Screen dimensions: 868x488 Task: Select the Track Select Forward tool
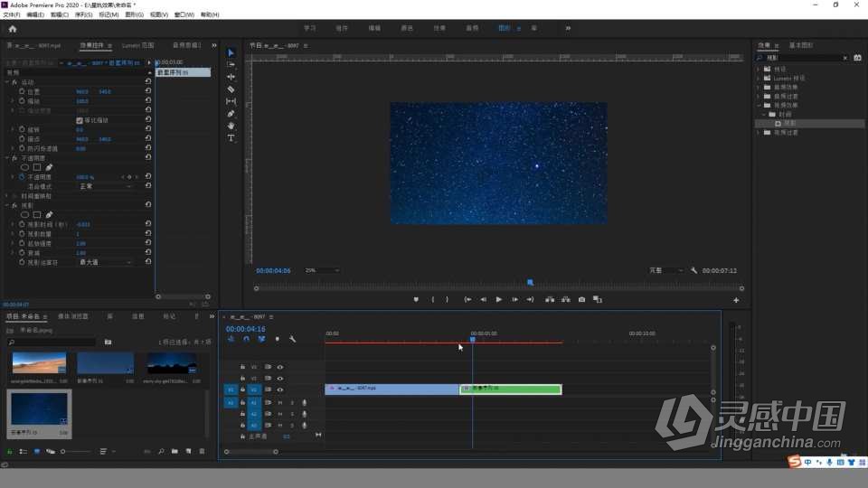(231, 65)
